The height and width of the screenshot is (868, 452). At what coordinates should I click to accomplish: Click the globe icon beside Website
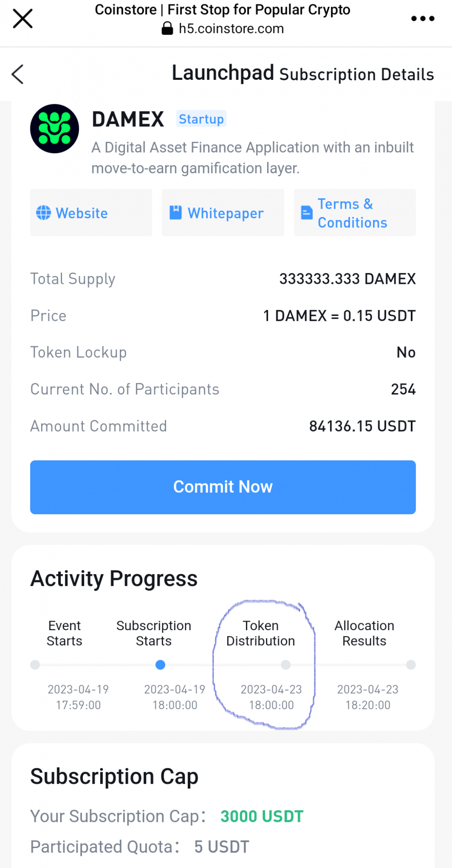point(43,213)
